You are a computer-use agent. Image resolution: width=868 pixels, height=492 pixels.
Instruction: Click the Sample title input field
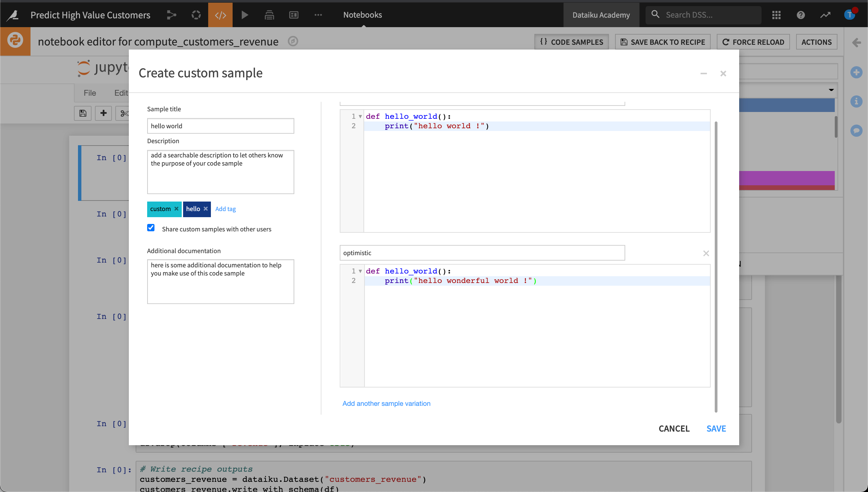coord(221,125)
